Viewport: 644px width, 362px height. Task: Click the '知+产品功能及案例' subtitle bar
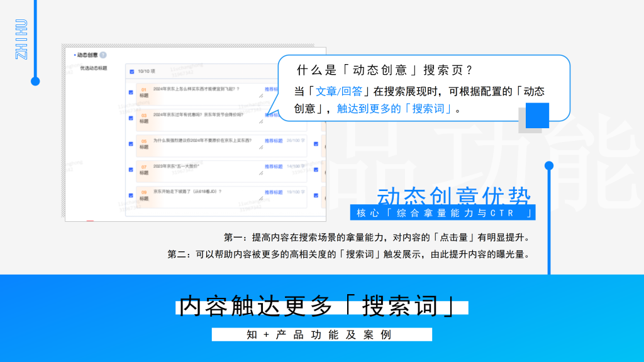point(322,334)
